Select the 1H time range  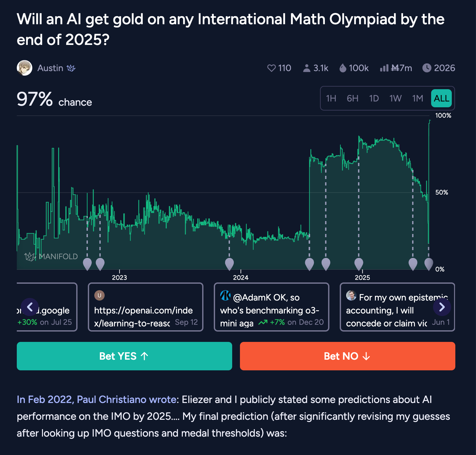(x=331, y=98)
